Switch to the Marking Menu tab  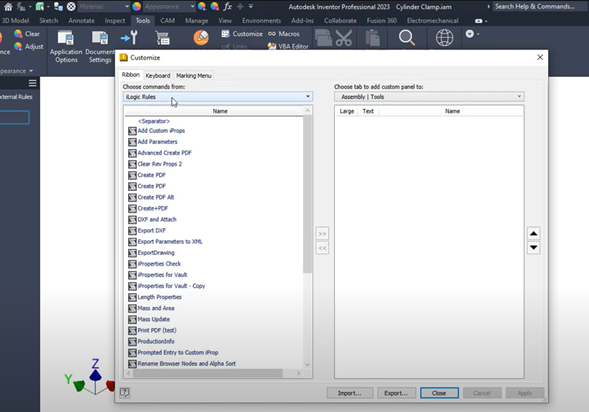coord(194,75)
